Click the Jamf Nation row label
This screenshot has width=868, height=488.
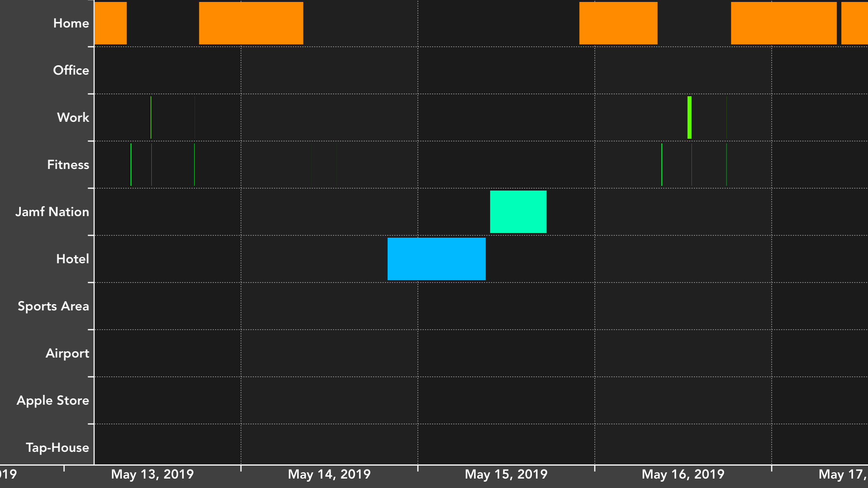tap(52, 212)
